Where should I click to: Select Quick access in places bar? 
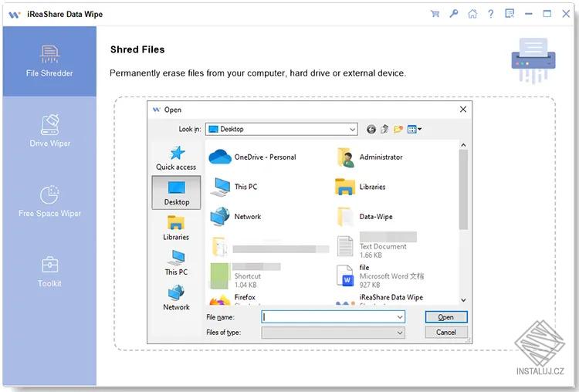(176, 158)
